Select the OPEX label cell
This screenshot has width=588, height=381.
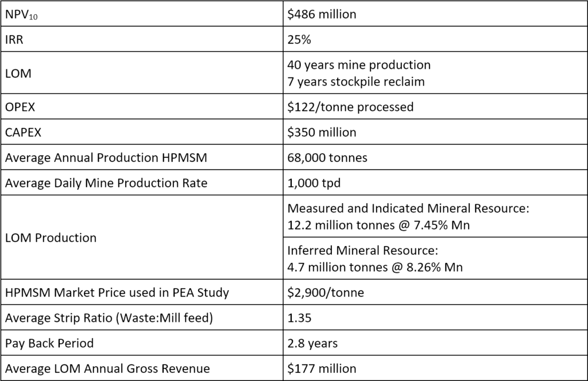pyautogui.click(x=142, y=106)
